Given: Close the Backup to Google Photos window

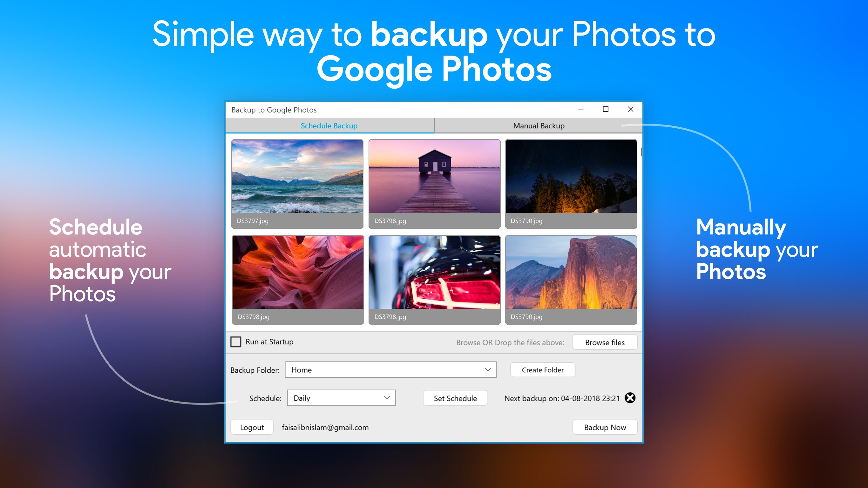Looking at the screenshot, I should (630, 109).
